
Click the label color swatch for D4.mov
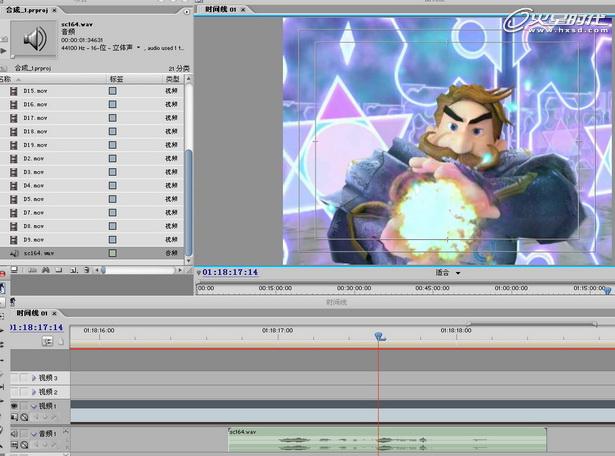113,185
